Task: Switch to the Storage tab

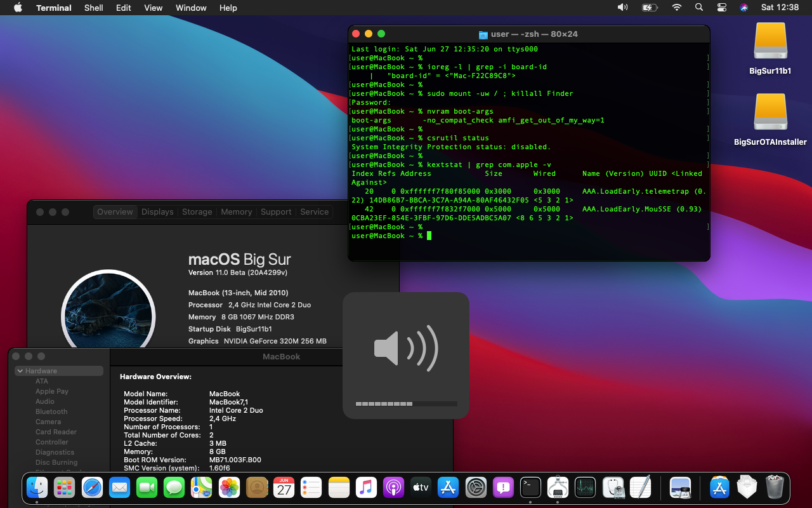Action: (x=197, y=212)
